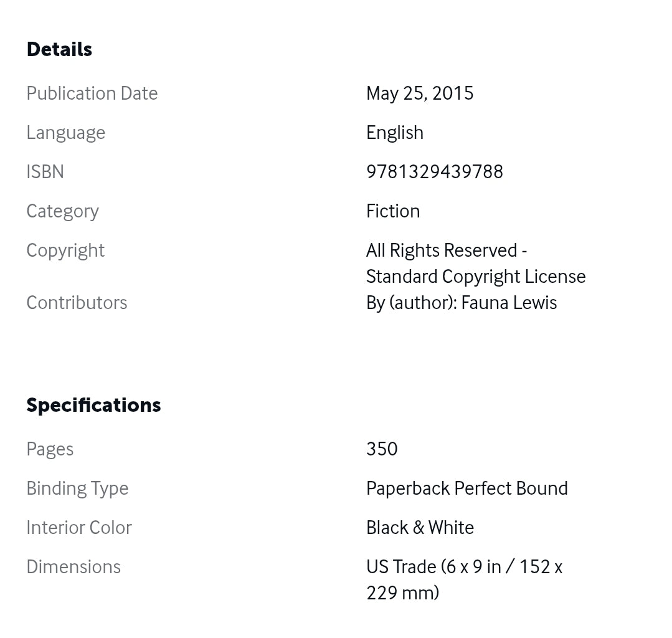The height and width of the screenshot is (638, 672).
Task: Click the Details section heading
Action: (x=59, y=49)
